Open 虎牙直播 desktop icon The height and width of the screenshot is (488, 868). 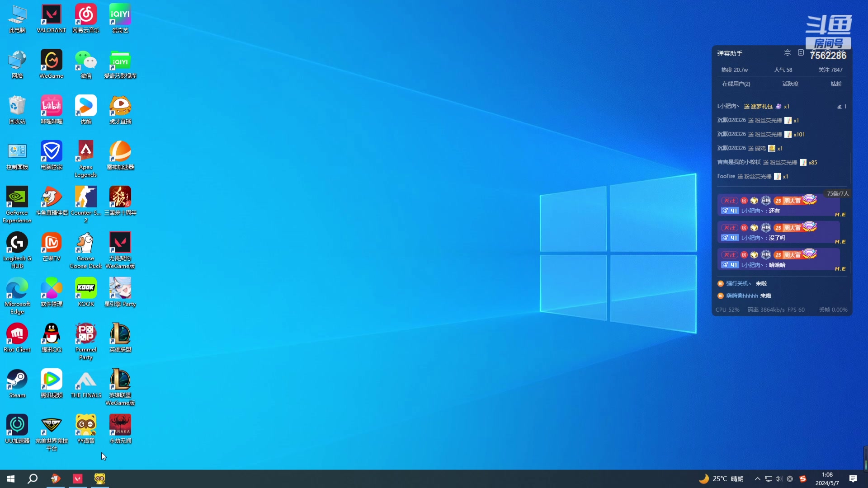pos(120,110)
